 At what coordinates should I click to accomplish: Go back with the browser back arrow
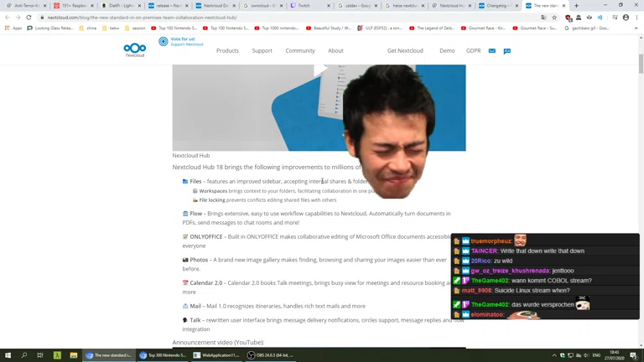pyautogui.click(x=8, y=18)
